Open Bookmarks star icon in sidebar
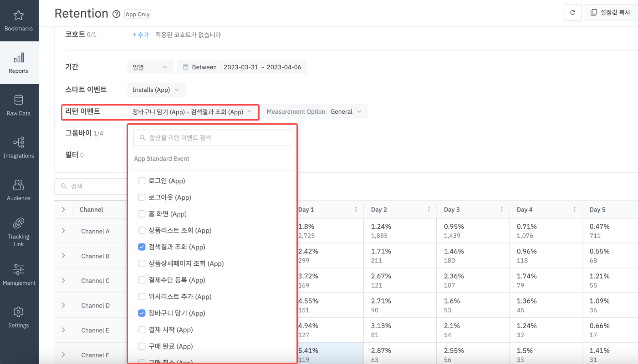The height and width of the screenshot is (364, 638). tap(19, 15)
